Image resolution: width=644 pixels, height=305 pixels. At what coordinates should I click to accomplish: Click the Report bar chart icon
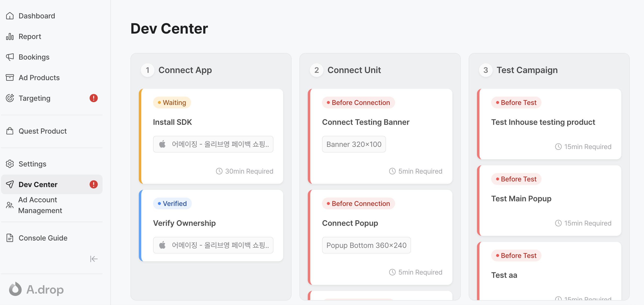[x=10, y=37]
